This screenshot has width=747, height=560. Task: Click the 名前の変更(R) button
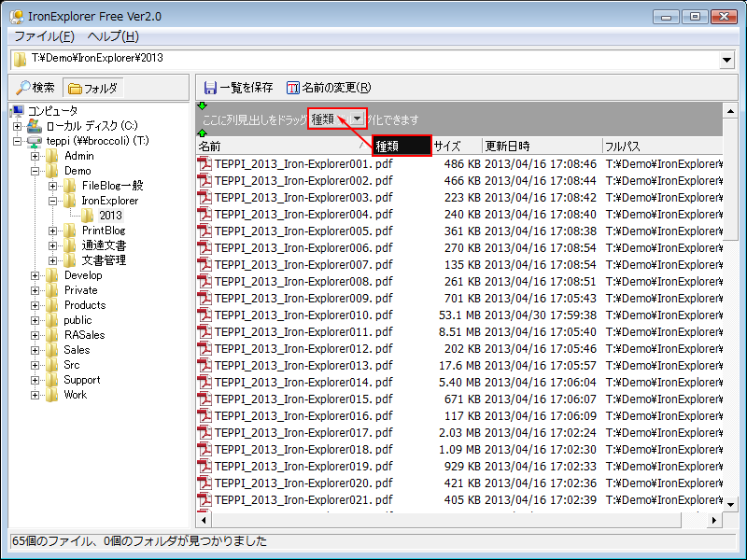coord(329,88)
